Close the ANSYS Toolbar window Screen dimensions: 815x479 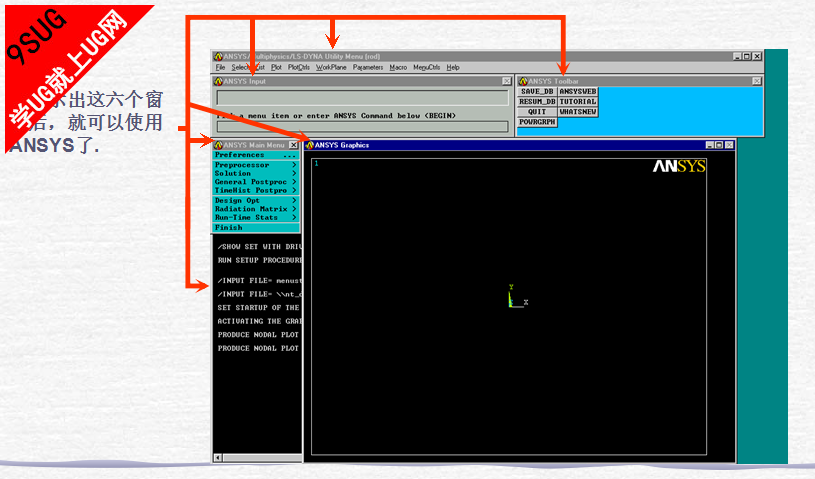(x=756, y=81)
